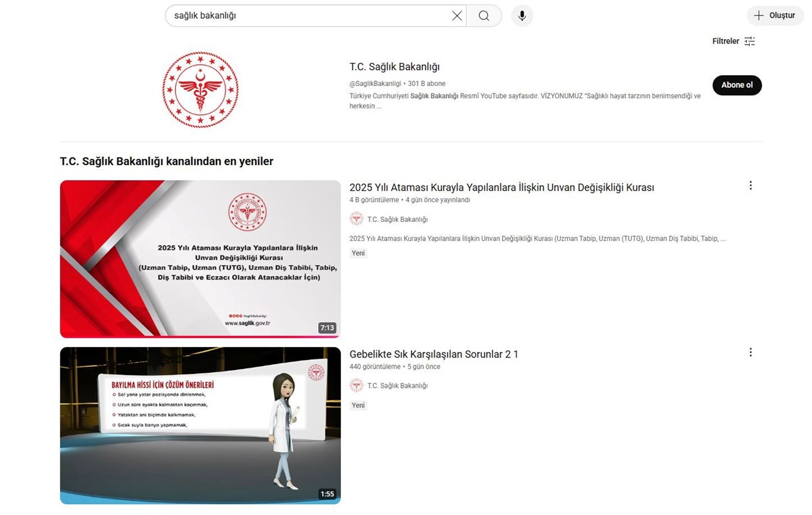The image size is (812, 515).
Task: Open the Oluştur create button
Action: (x=775, y=16)
